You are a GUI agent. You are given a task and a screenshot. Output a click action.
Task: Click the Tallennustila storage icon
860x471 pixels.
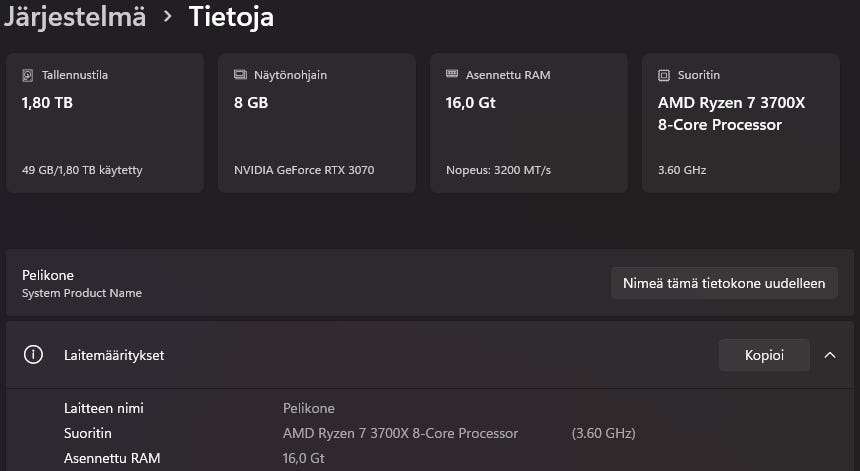(x=28, y=75)
